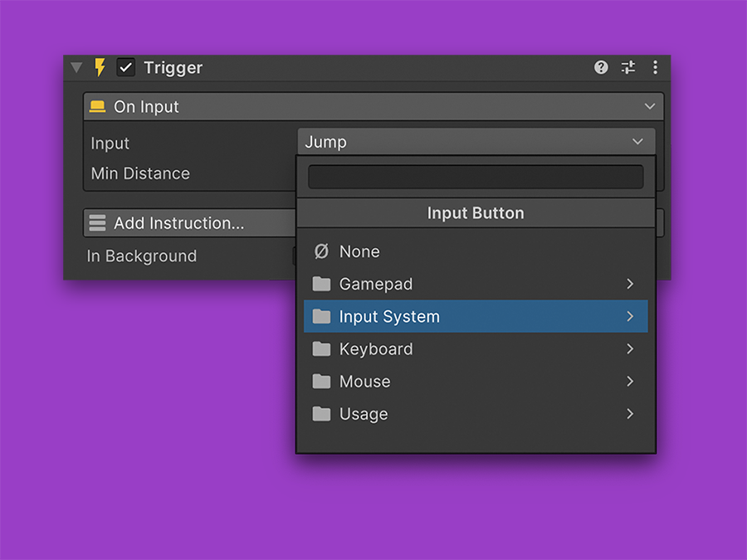Click the Mouse row chevron arrow

pos(630,382)
